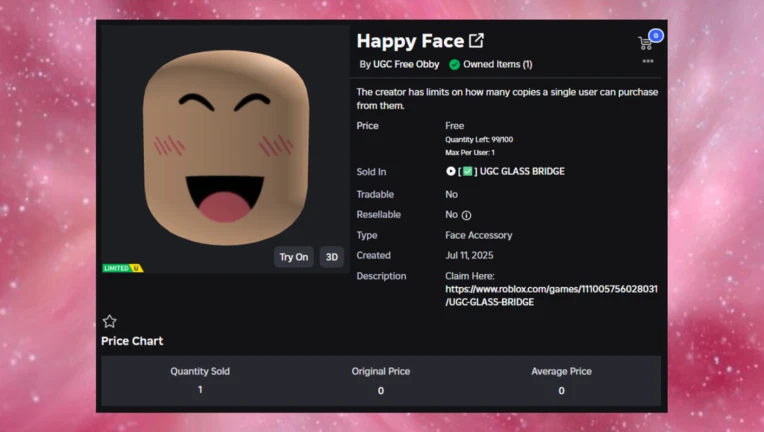Image resolution: width=764 pixels, height=432 pixels.
Task: Click the Happy Face title text
Action: point(410,41)
